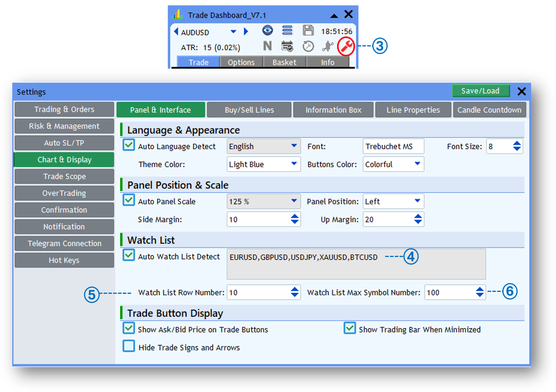Open the Panel Position dropdown

point(393,201)
